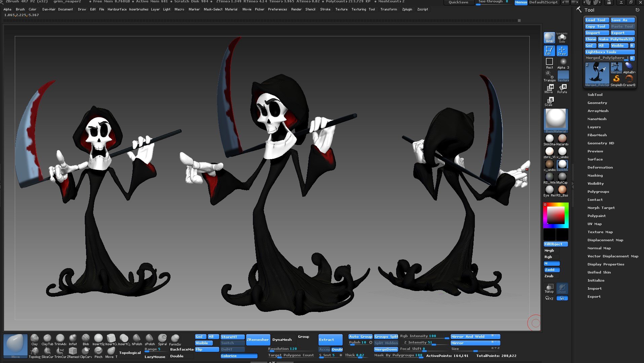Open the BasicMaterial large thumbnail

pyautogui.click(x=556, y=120)
